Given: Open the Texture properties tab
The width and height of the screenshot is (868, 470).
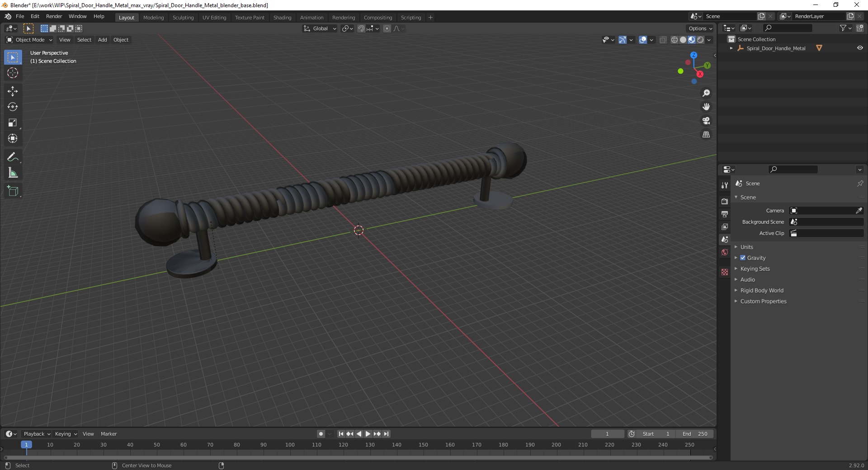Looking at the screenshot, I should tap(725, 272).
